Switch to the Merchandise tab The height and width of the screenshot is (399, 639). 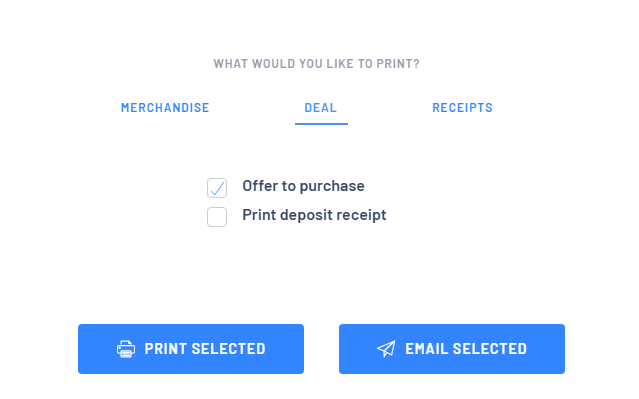[x=165, y=108]
